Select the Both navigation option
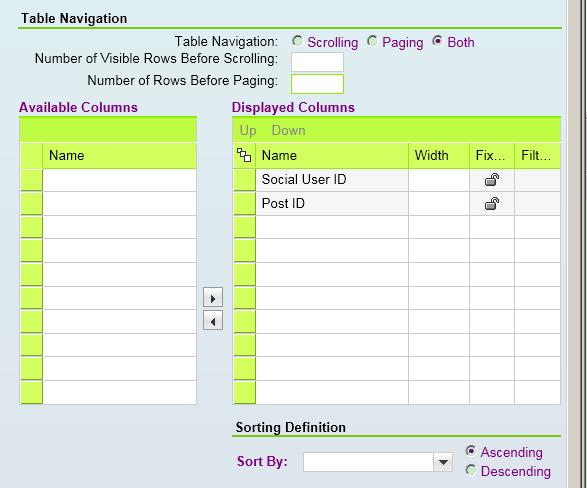The height and width of the screenshot is (488, 587). [x=437, y=41]
